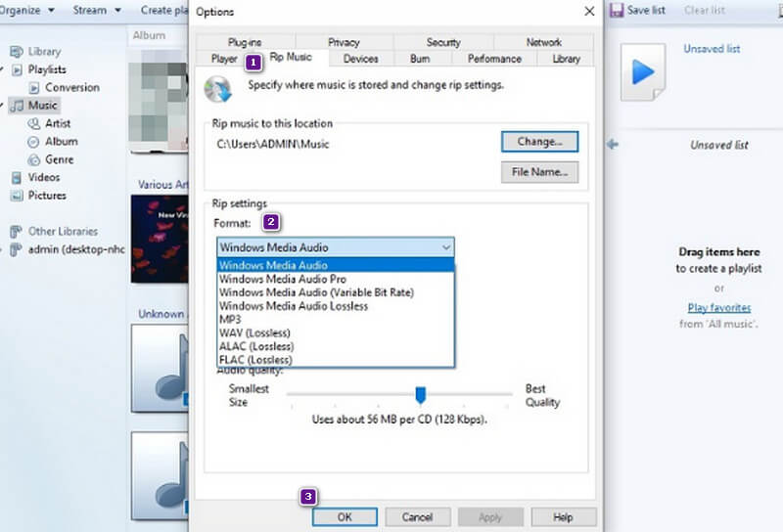The width and height of the screenshot is (783, 532).
Task: Click the Genre icon under Music
Action: click(x=34, y=159)
